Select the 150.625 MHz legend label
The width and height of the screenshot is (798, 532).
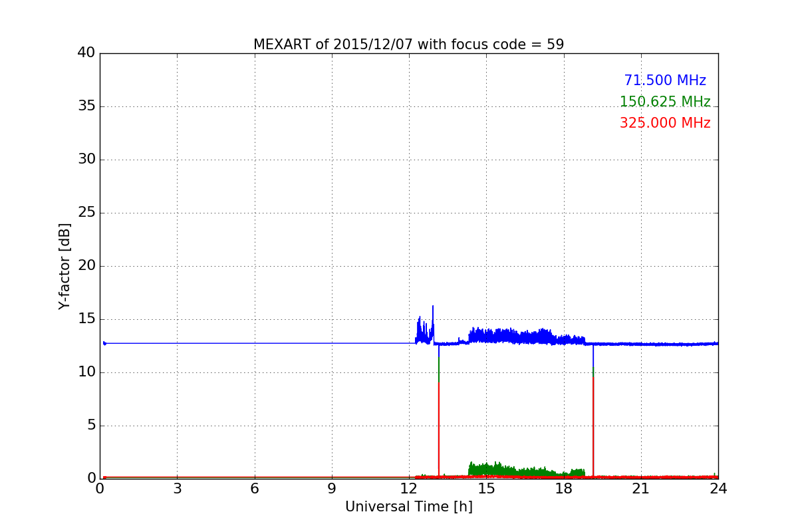point(665,102)
